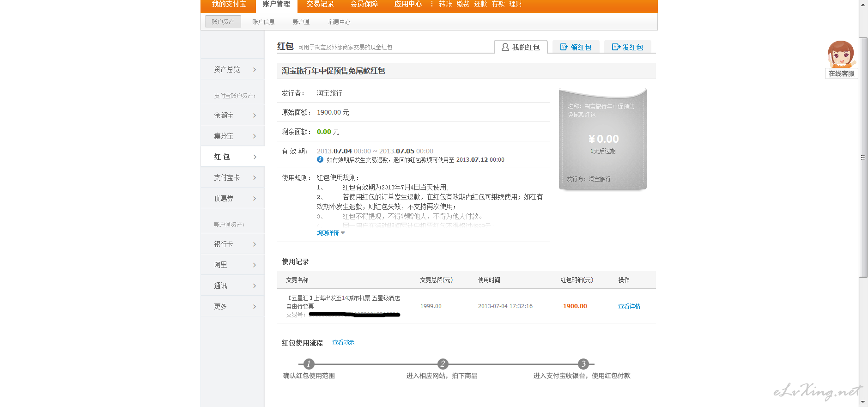Click the red packet card thumbnail
This screenshot has width=868, height=407.
point(602,139)
